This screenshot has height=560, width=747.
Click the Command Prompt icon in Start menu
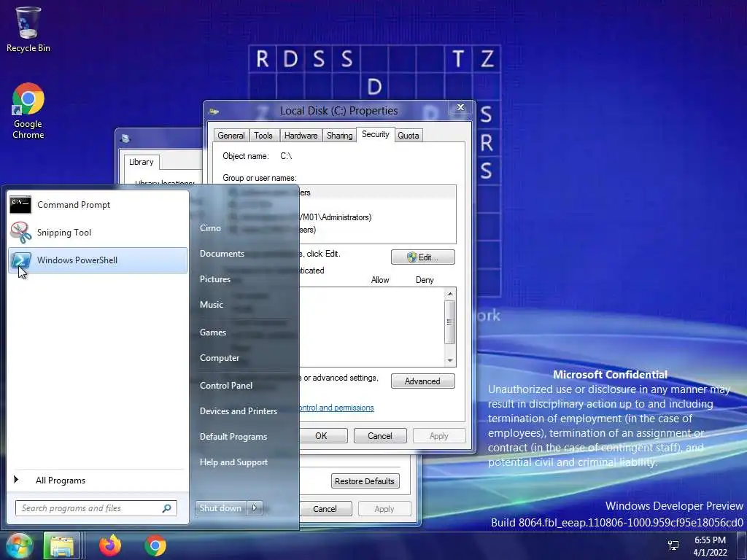point(20,205)
